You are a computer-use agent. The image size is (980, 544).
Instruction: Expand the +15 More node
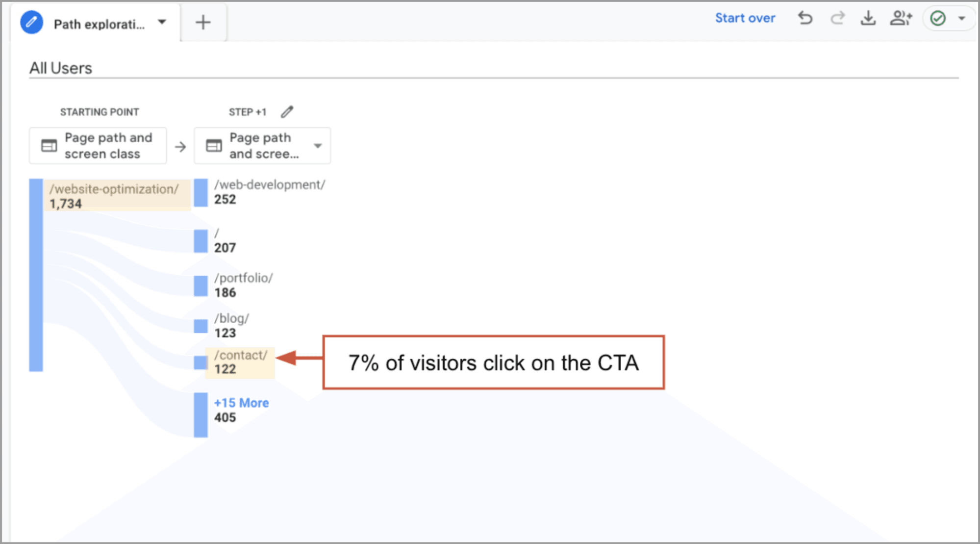tap(241, 403)
